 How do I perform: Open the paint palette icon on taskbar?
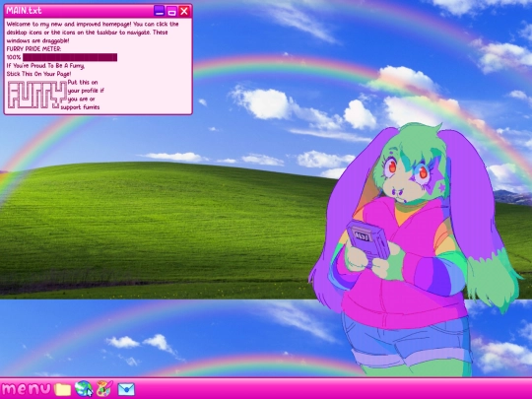pyautogui.click(x=104, y=388)
